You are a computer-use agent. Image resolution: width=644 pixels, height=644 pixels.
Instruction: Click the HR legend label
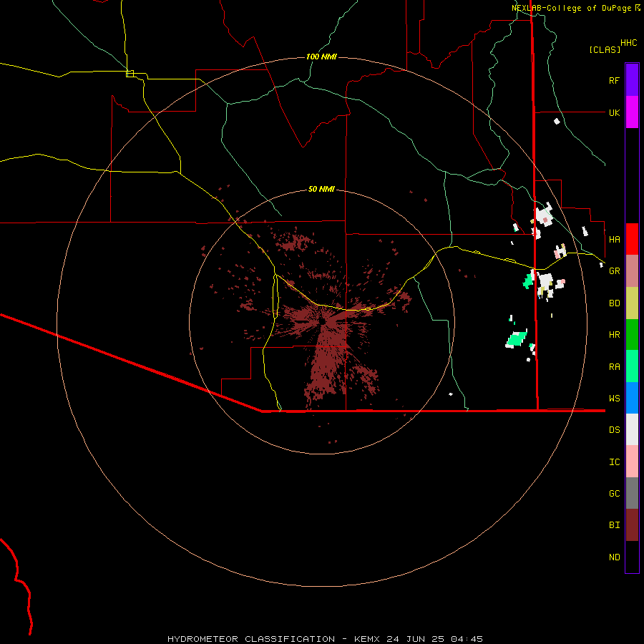pyautogui.click(x=614, y=335)
